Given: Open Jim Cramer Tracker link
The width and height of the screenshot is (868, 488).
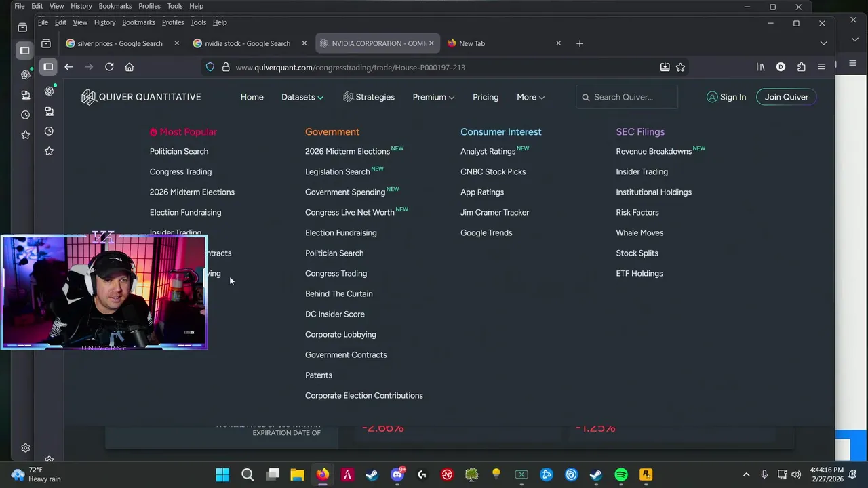Looking at the screenshot, I should click(x=494, y=212).
